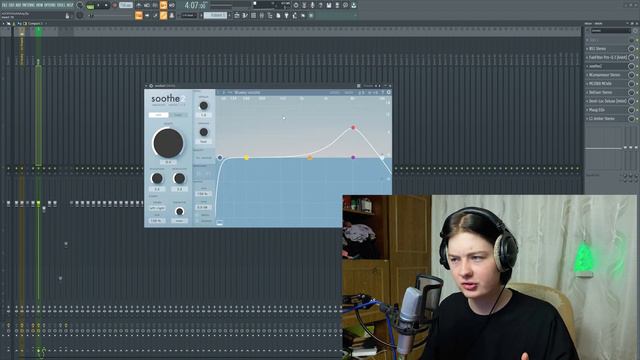Click the 4:07 song time display
The width and height of the screenshot is (640, 360).
[x=196, y=6]
